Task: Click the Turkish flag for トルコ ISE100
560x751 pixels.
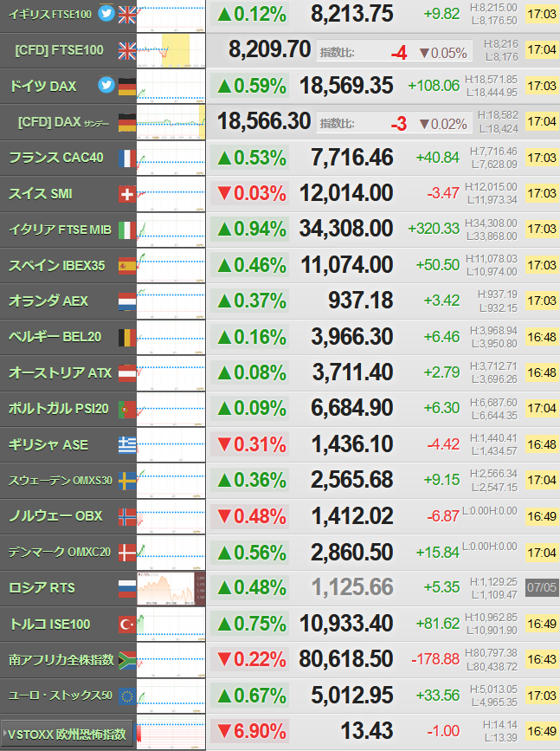Action: 127,624
